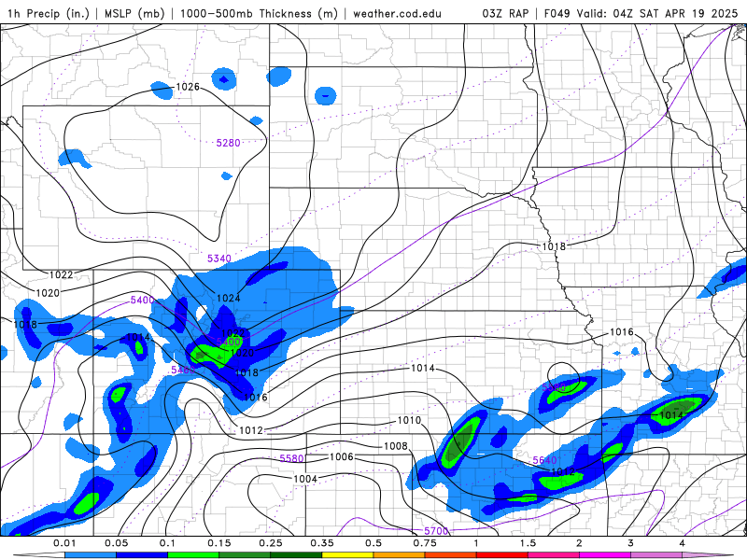
Task: Click the 0.01 legend value
Action: point(64,543)
